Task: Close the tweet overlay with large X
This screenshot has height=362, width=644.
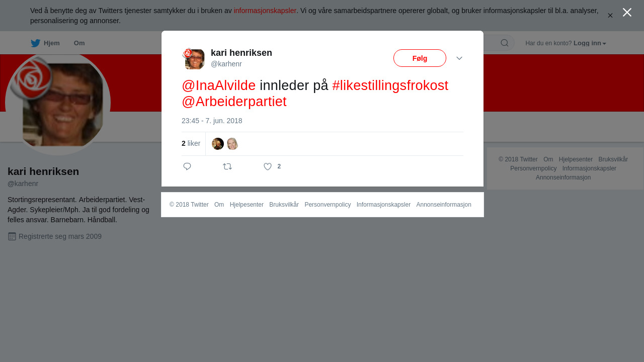Action: click(627, 12)
